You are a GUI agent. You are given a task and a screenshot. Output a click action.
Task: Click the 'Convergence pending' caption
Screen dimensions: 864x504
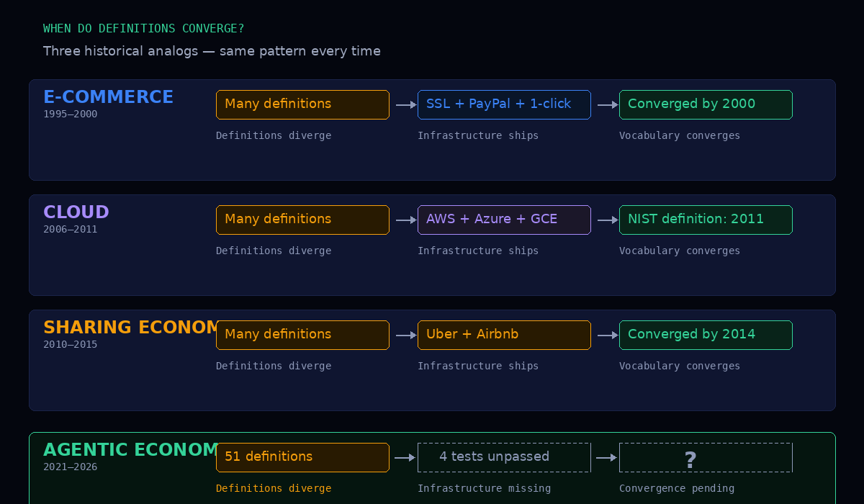point(677,488)
